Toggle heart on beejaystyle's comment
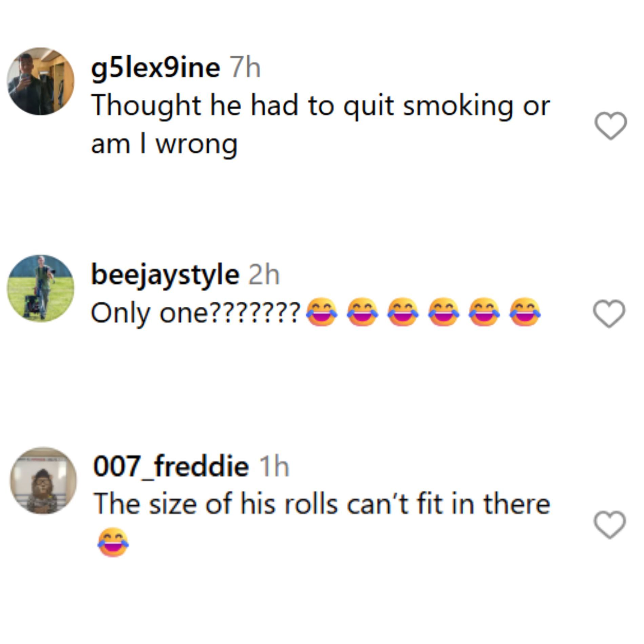The image size is (644, 644). (609, 314)
